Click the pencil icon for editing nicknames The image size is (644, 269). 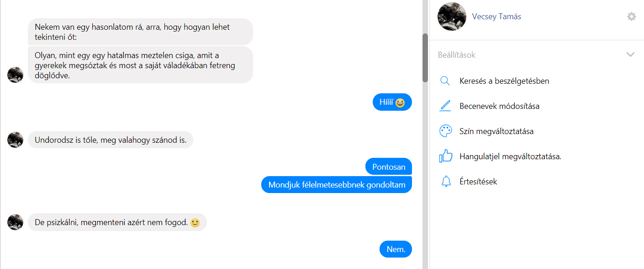(445, 106)
